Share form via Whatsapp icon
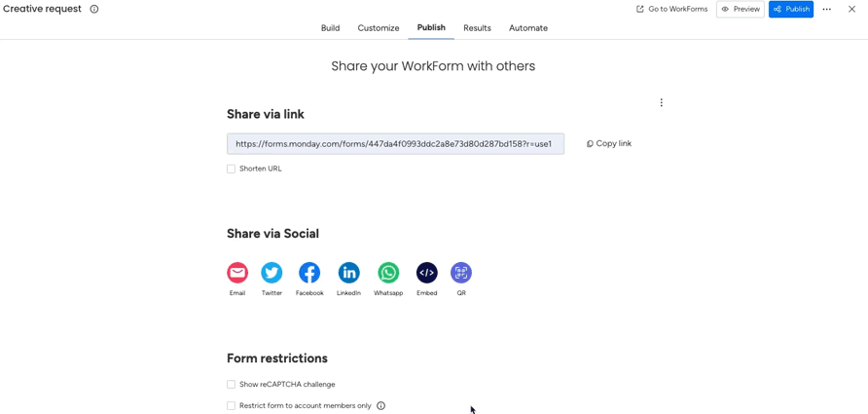This screenshot has height=414, width=868. point(388,273)
